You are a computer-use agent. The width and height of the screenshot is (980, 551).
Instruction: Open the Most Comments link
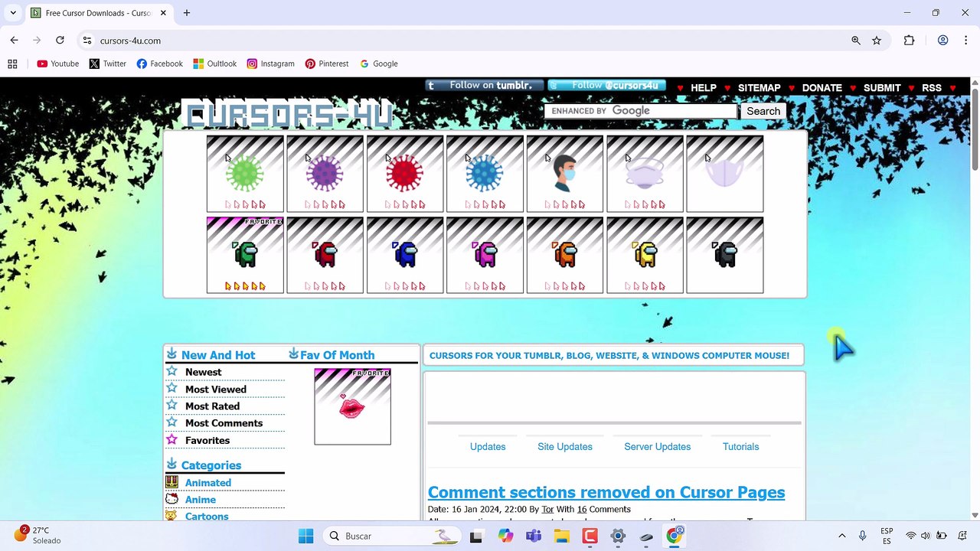click(224, 423)
